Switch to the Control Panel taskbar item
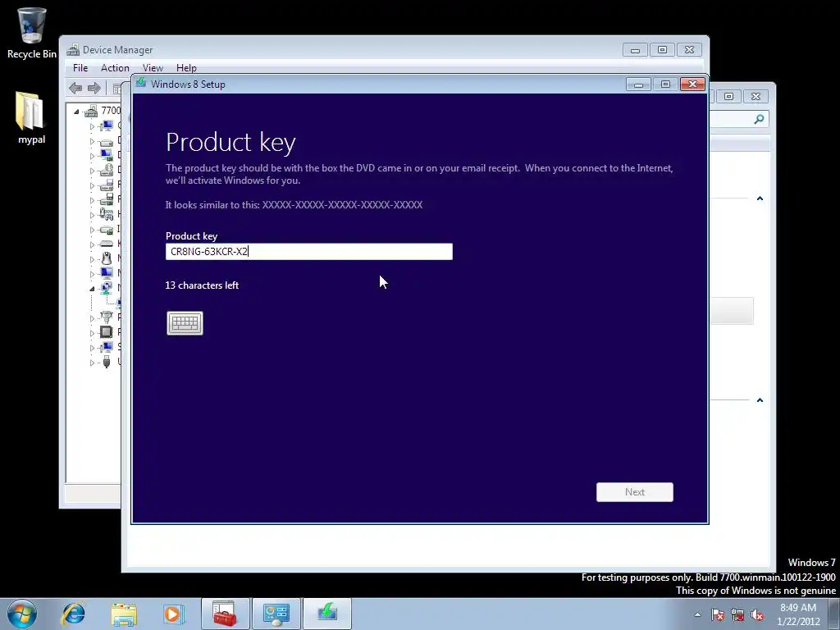The width and height of the screenshot is (840, 630). (276, 614)
